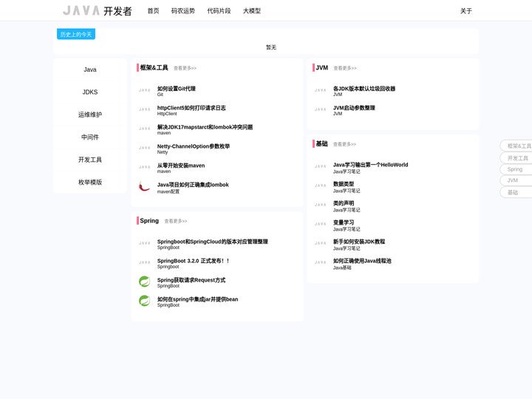Viewport: 532px width, 399px height.
Task: Click JAVA thumbnail beside Springboot和SpringCloud article
Action: click(144, 243)
